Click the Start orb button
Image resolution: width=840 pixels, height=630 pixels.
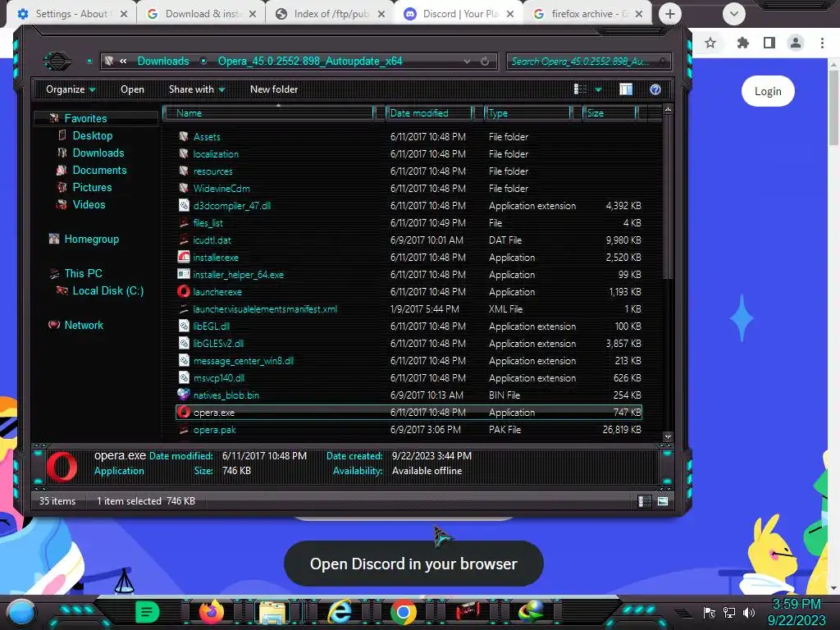[22, 612]
